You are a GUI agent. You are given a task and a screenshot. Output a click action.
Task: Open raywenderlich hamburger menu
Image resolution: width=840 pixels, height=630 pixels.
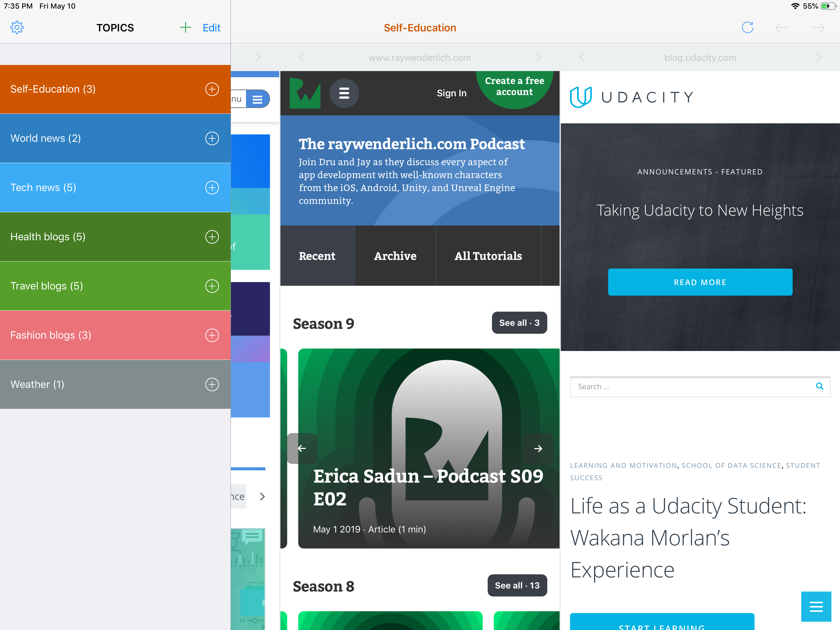344,93
